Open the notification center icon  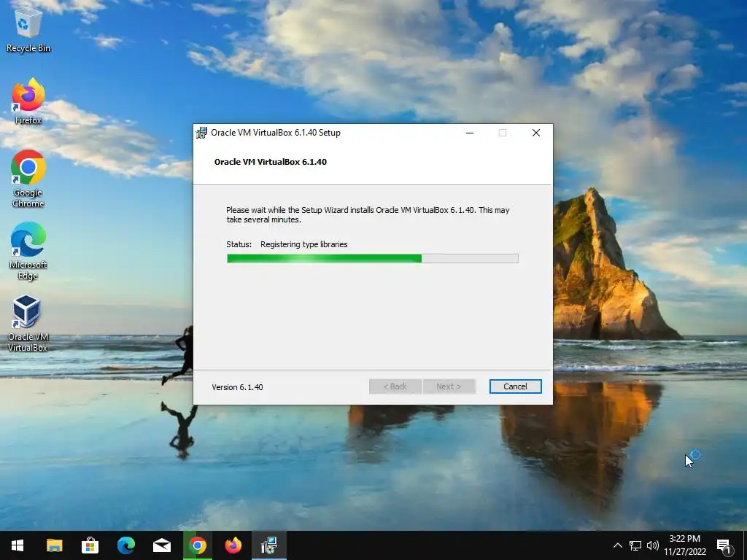click(724, 546)
